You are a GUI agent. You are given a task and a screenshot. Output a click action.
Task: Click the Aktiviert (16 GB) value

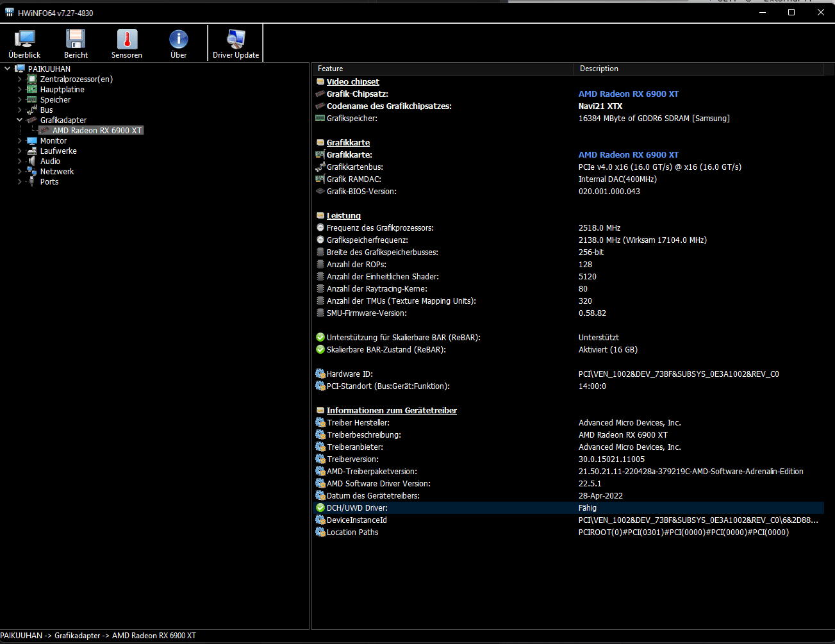[608, 349]
